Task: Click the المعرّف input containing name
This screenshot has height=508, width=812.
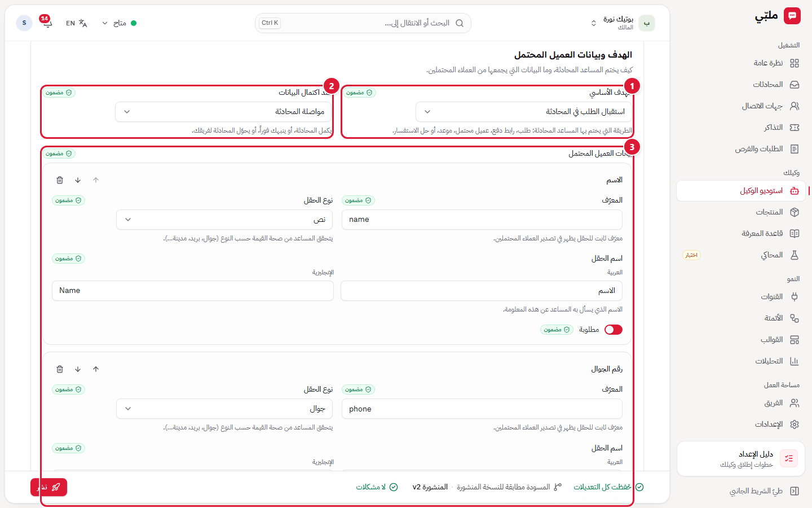Action: coord(482,220)
